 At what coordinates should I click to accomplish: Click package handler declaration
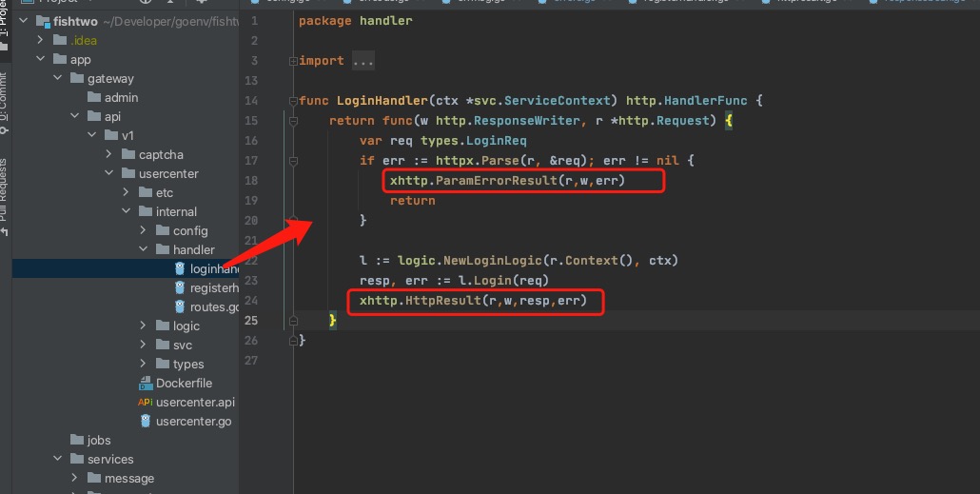click(x=355, y=21)
